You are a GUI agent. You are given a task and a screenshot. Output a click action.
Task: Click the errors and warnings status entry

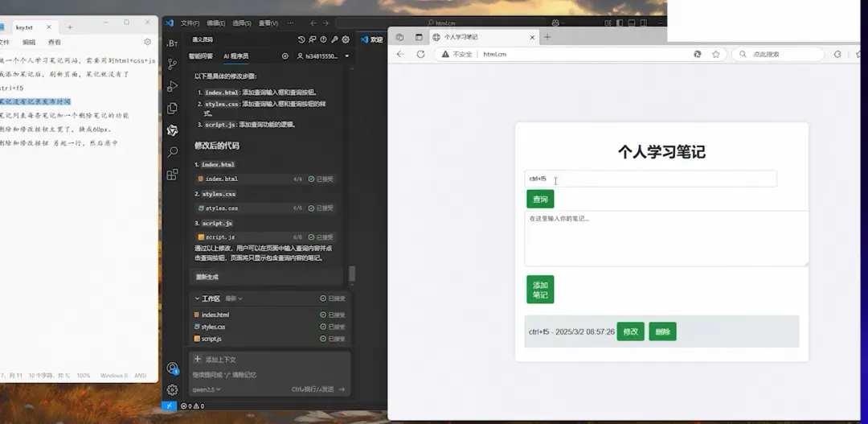pyautogui.click(x=193, y=405)
